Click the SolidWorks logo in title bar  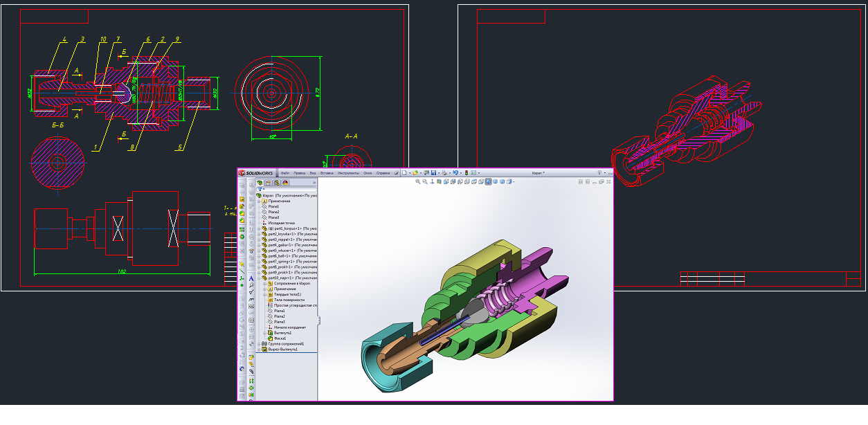(x=255, y=173)
